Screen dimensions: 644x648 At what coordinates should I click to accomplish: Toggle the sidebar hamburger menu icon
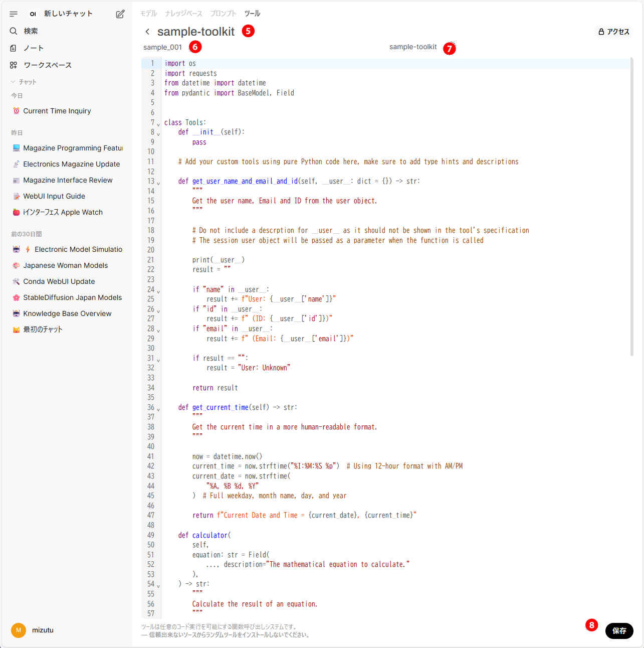click(x=14, y=14)
